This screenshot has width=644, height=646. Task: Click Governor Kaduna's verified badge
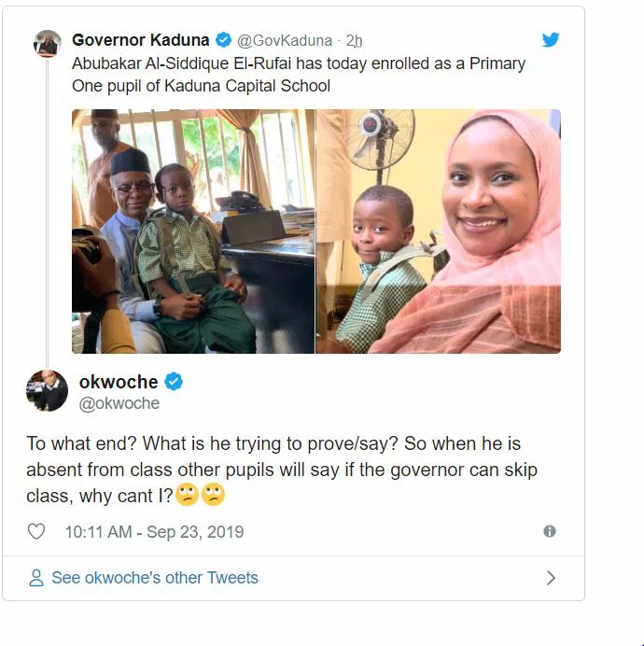pyautogui.click(x=224, y=40)
